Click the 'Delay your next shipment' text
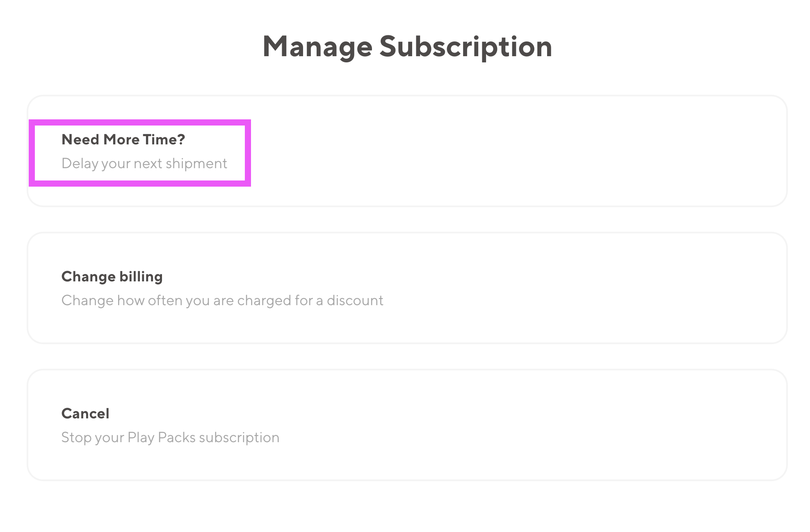 click(x=144, y=164)
